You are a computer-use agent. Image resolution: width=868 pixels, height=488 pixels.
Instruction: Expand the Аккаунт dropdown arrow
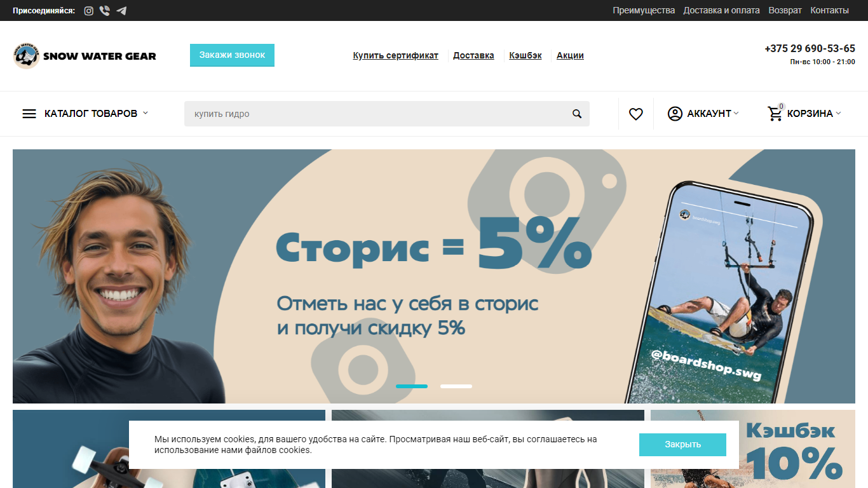click(736, 113)
